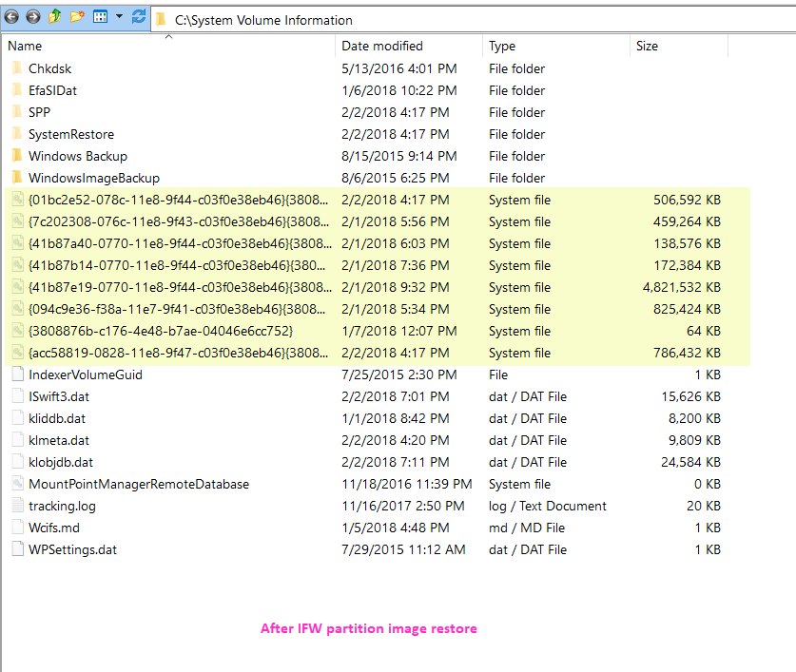The image size is (796, 672).
Task: Click the 5/13/2016 4:01 PM date
Action: pyautogui.click(x=399, y=68)
